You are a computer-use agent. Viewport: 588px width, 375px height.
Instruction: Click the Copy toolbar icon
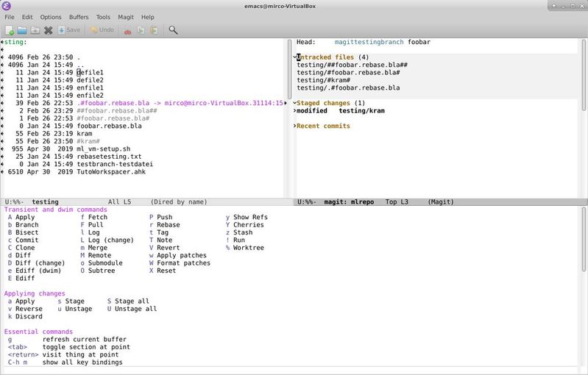click(141, 30)
